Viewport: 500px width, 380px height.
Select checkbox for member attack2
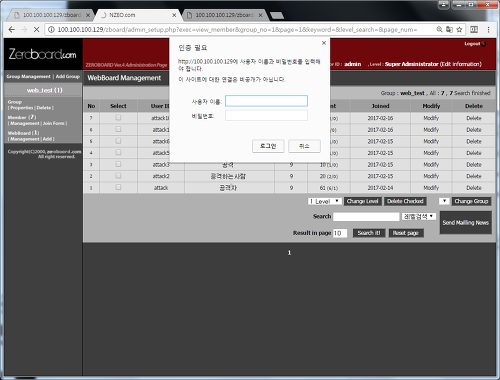[118, 176]
